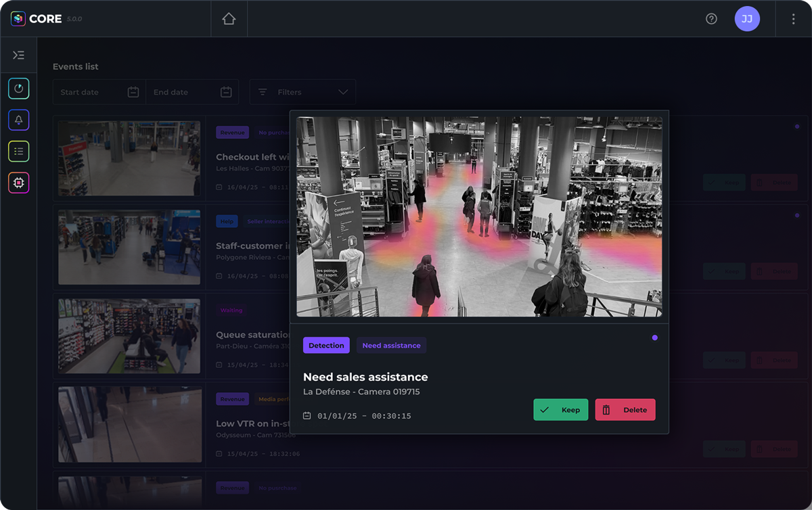Open the Queue saturation event thumbnail
812x510 pixels.
[x=129, y=336]
